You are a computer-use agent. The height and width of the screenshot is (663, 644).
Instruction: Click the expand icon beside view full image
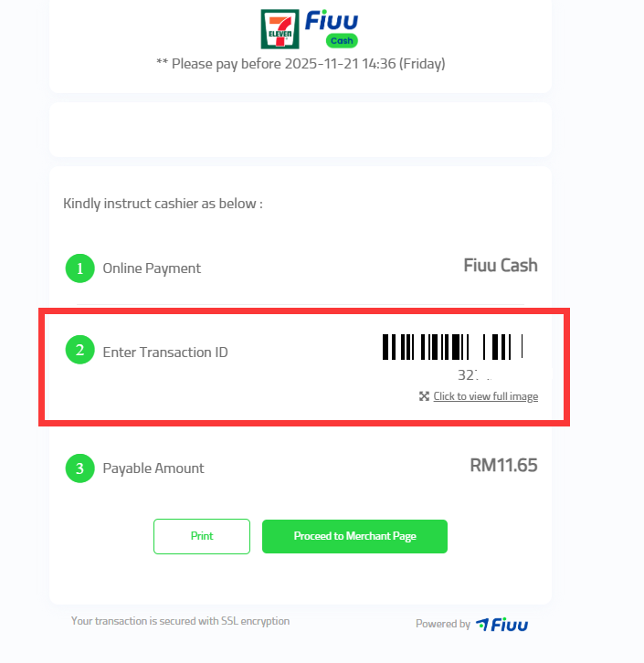(x=424, y=396)
